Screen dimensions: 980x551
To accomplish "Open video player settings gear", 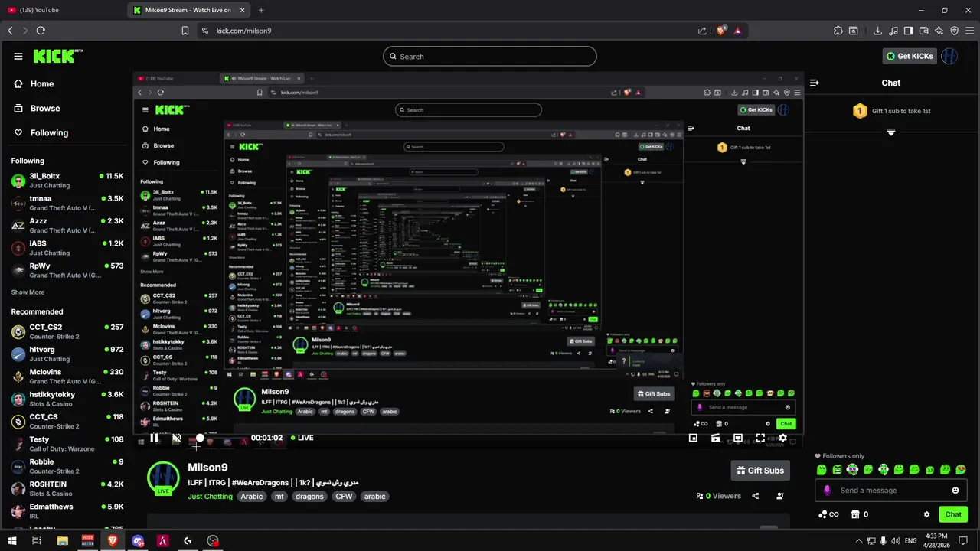I will (782, 438).
